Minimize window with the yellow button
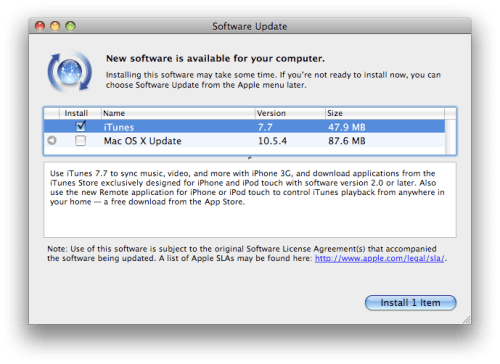 tap(55, 26)
